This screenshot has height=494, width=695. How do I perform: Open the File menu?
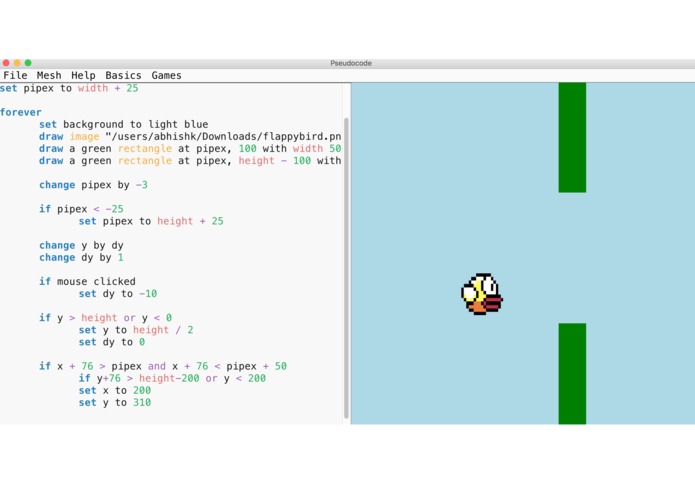pos(15,75)
